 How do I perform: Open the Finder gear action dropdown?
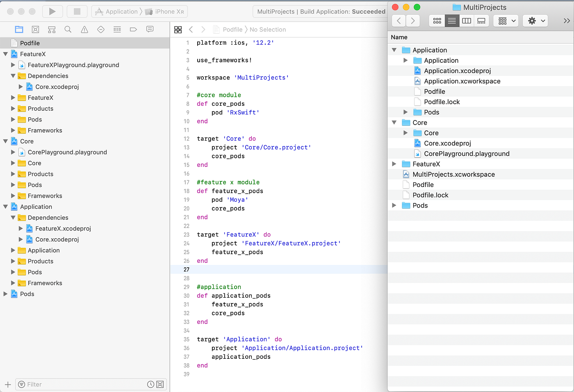(535, 21)
